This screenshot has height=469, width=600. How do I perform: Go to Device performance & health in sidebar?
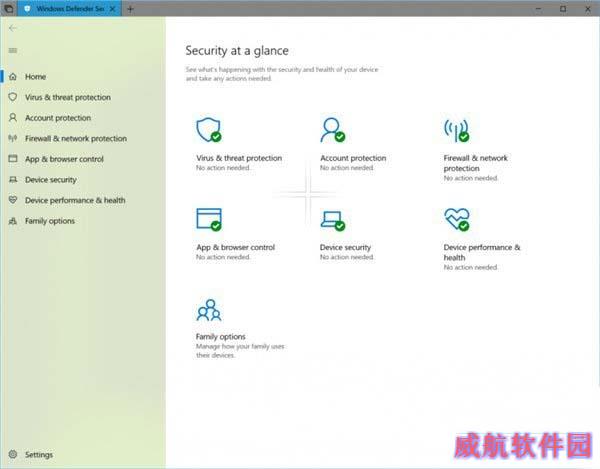[75, 200]
